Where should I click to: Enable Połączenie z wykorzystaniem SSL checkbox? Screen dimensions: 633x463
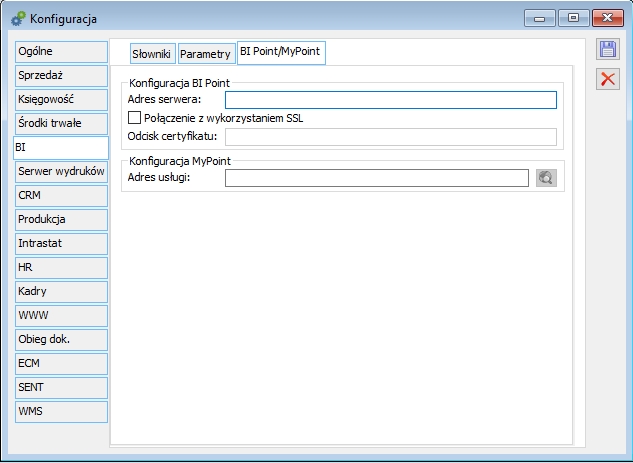tap(134, 118)
